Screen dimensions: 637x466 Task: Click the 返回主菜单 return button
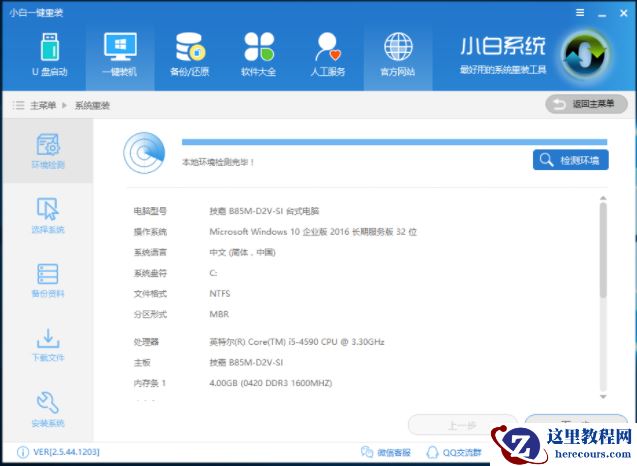tap(586, 104)
